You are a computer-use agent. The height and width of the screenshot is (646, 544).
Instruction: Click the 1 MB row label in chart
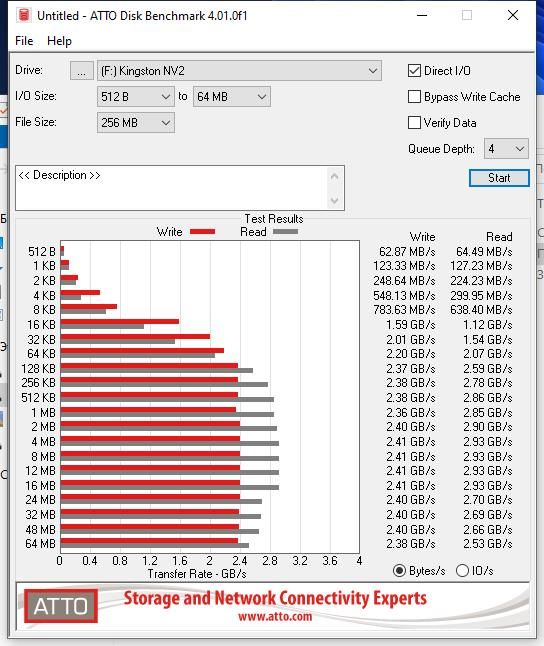[x=43, y=413]
